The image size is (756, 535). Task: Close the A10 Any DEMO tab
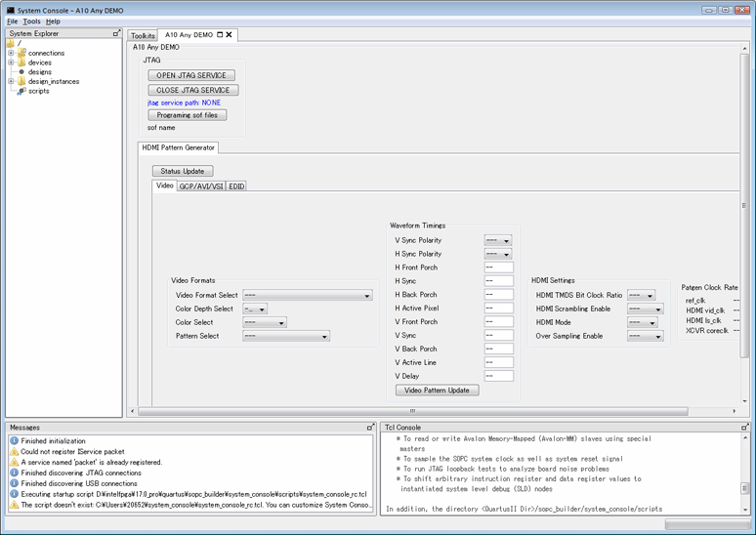(x=230, y=35)
